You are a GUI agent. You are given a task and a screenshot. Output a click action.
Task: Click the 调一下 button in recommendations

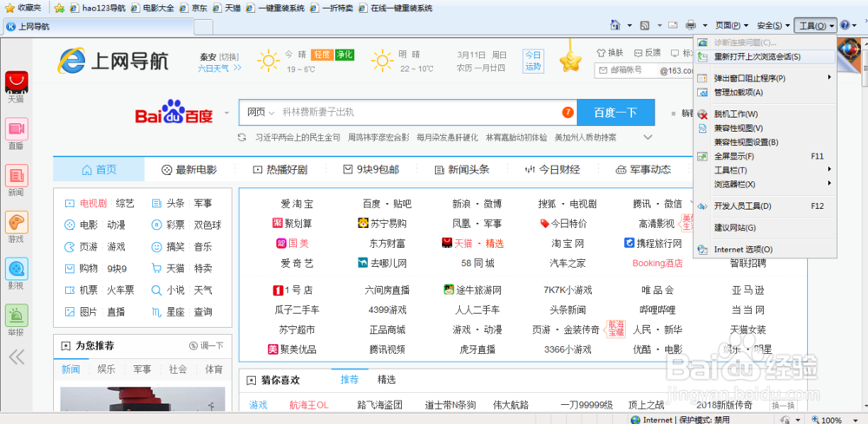click(x=207, y=345)
